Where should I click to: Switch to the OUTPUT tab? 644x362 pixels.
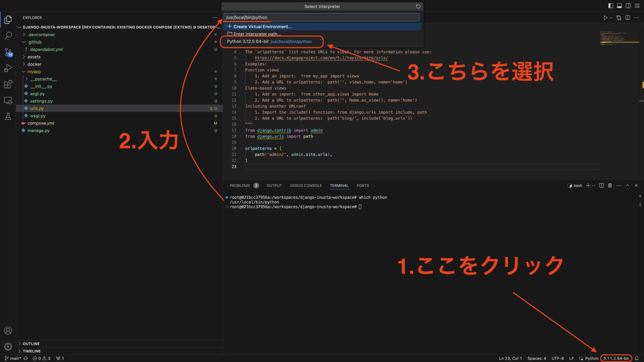[x=274, y=186]
